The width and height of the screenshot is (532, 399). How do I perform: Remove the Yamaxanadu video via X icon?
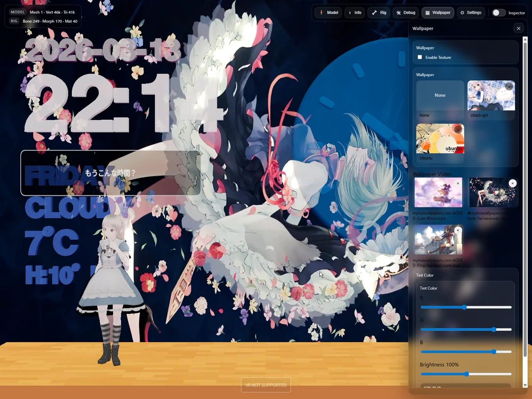click(x=512, y=183)
